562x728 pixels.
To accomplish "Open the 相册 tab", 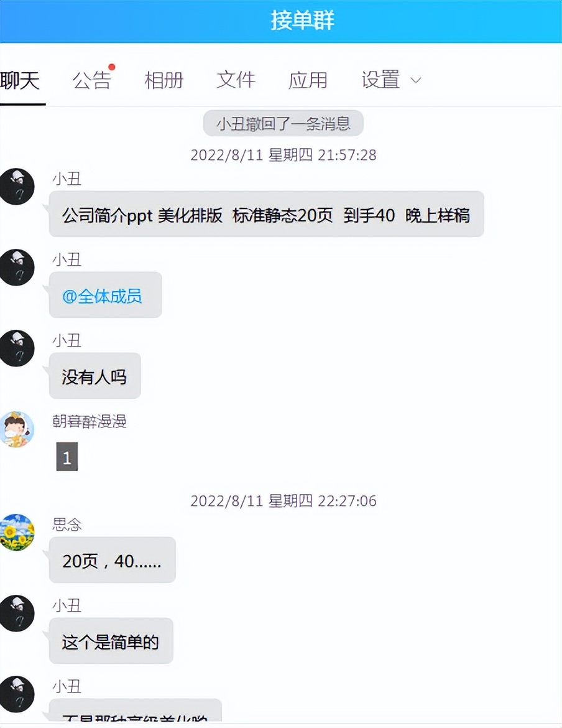I will 164,80.
